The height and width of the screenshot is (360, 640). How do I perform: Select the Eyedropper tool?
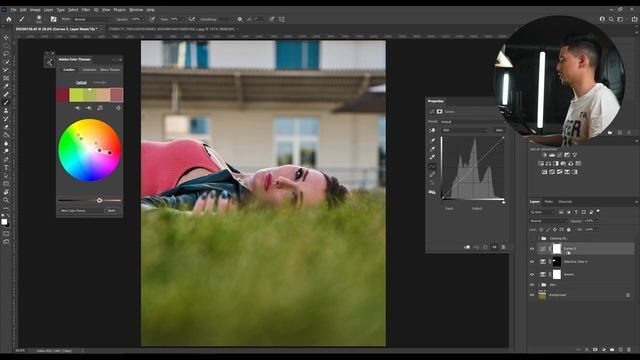click(6, 86)
